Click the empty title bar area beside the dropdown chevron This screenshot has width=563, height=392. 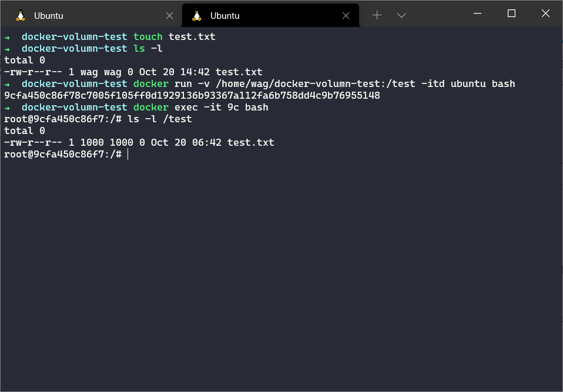(435, 15)
